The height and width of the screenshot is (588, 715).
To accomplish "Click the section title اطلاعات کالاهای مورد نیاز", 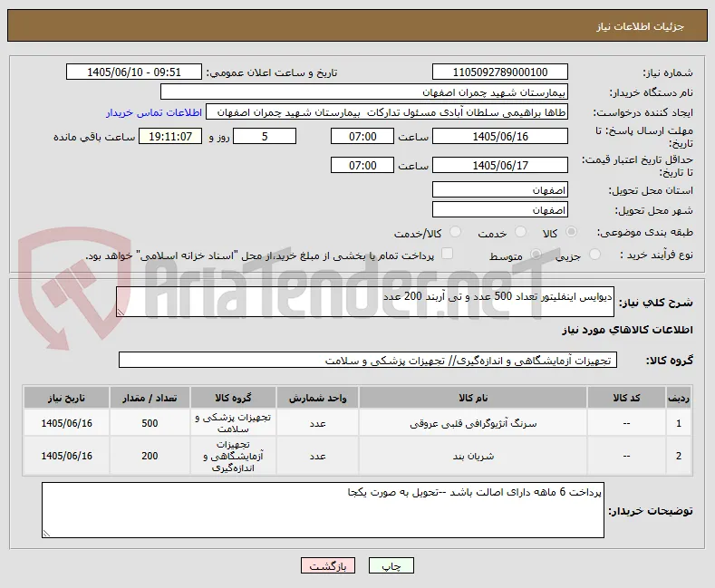I will coord(627,330).
